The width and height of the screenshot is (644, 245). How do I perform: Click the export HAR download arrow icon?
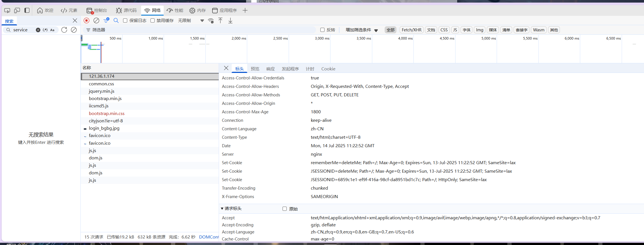click(230, 21)
